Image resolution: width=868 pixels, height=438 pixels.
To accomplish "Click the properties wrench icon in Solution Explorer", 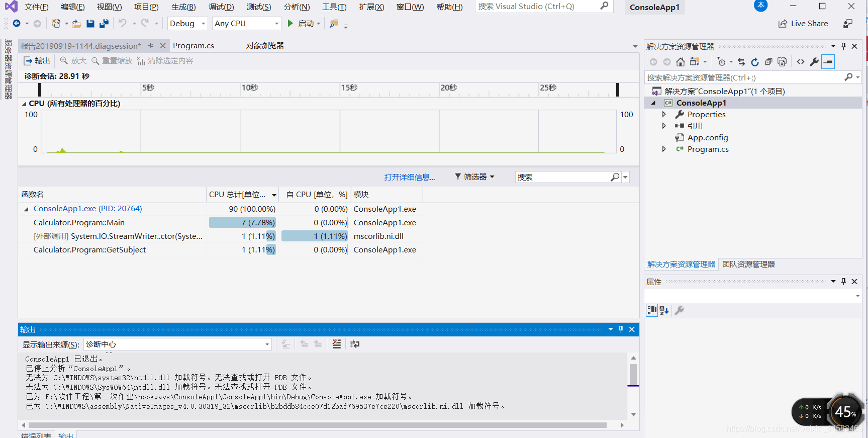I will pyautogui.click(x=814, y=62).
